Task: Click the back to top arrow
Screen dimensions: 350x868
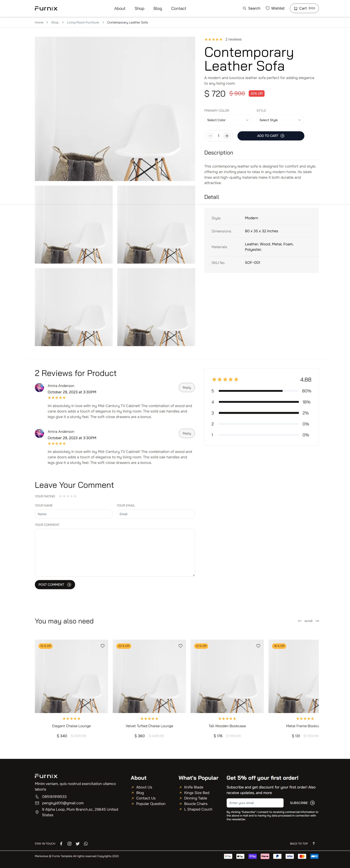Action: [x=314, y=843]
